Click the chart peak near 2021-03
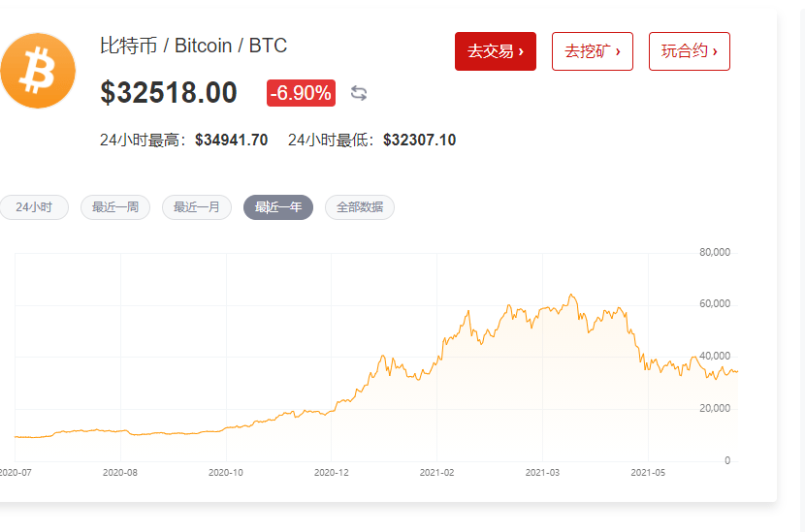The image size is (805, 532). tap(571, 295)
